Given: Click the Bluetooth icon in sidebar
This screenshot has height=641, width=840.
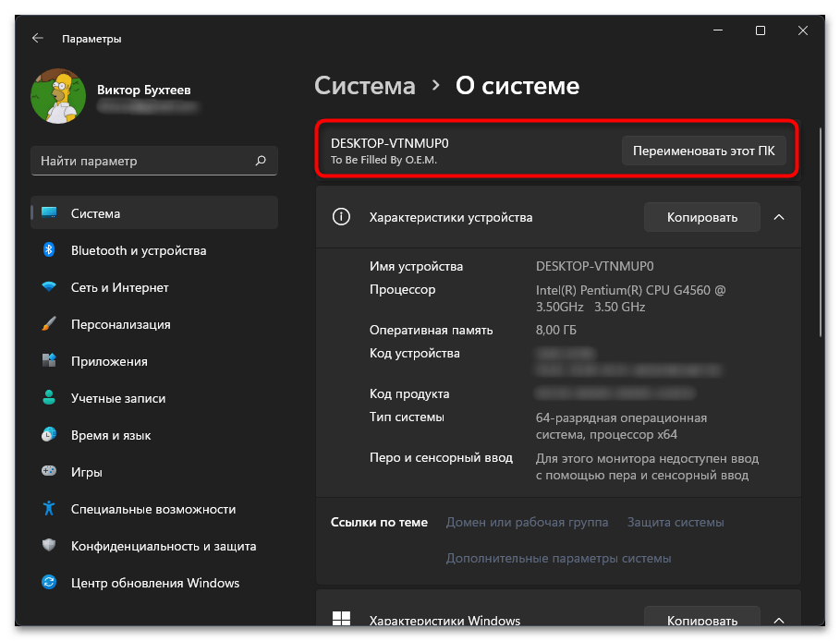Looking at the screenshot, I should click(49, 250).
